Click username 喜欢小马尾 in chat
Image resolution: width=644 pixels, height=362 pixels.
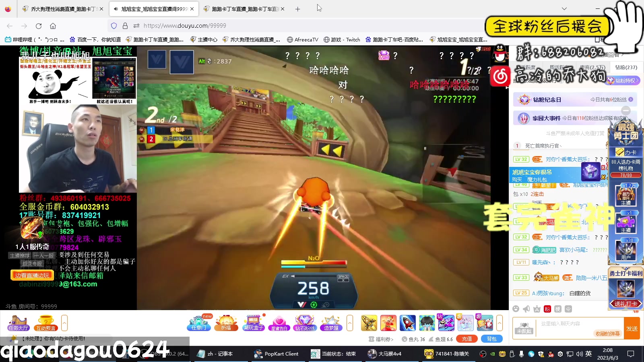point(574,250)
